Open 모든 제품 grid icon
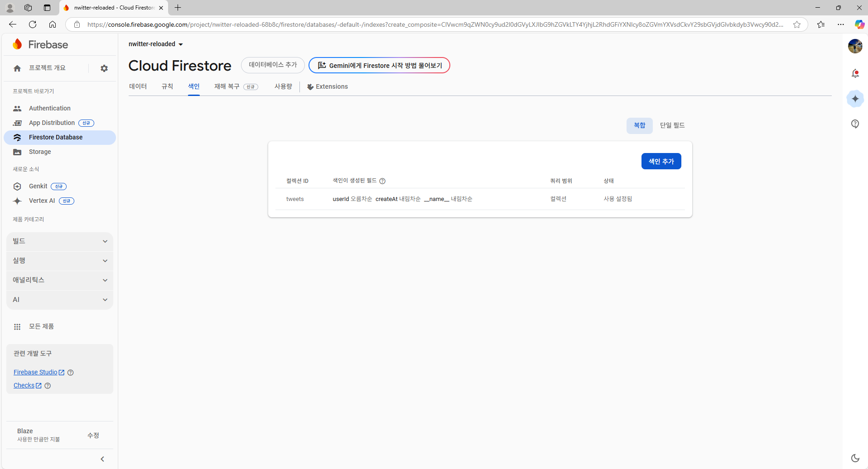The image size is (868, 469). coord(17,327)
